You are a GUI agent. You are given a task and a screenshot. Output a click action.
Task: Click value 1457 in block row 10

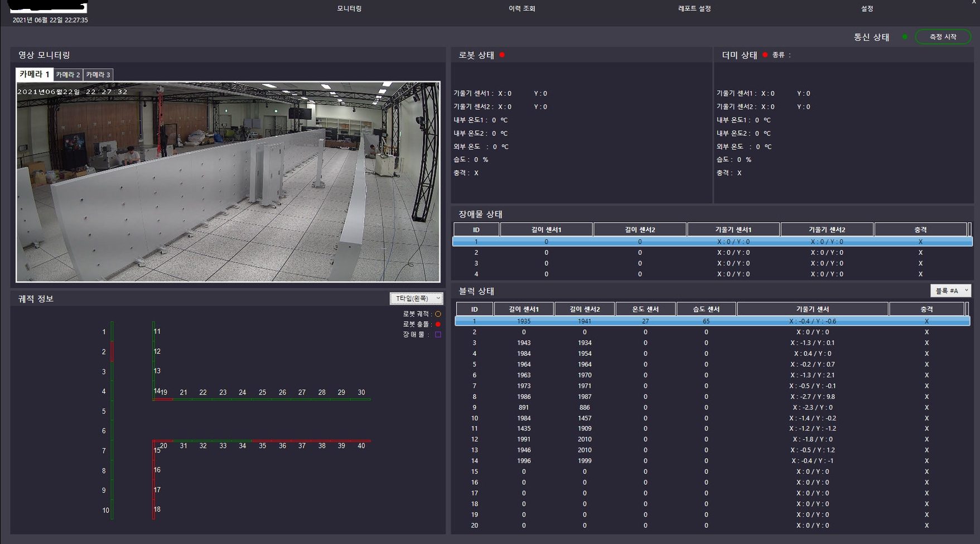click(585, 418)
